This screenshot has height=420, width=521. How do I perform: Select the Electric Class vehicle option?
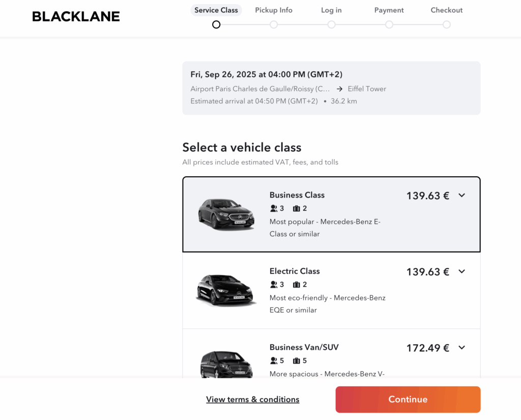click(331, 290)
